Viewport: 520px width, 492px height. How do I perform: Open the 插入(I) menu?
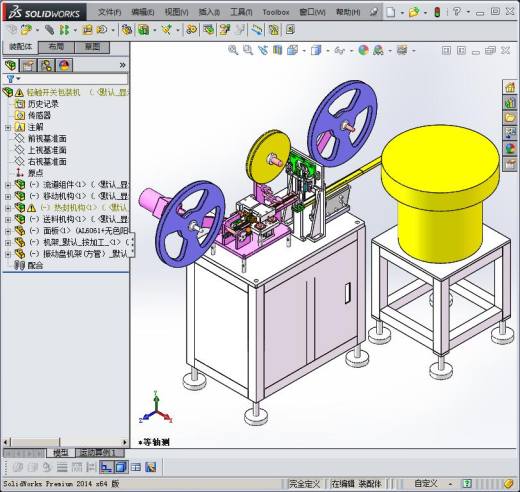click(x=209, y=12)
